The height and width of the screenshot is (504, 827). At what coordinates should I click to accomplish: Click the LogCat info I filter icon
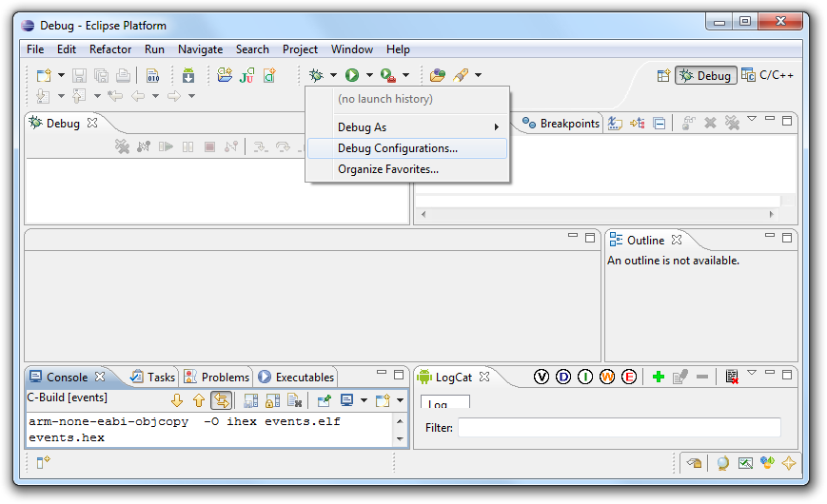585,377
